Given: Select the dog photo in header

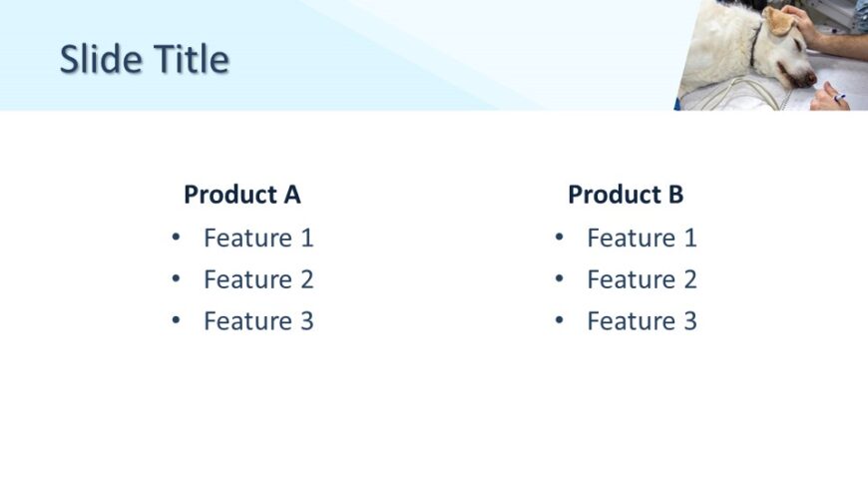Looking at the screenshot, I should (770, 55).
